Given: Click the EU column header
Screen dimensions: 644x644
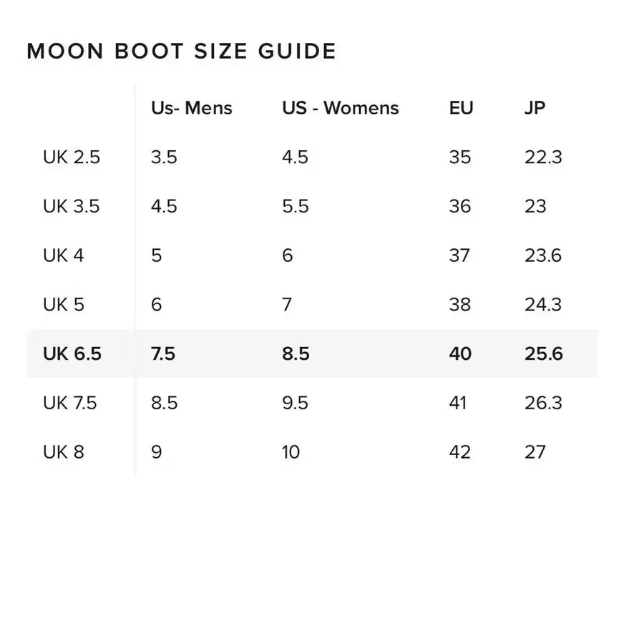Looking at the screenshot, I should point(461,108).
